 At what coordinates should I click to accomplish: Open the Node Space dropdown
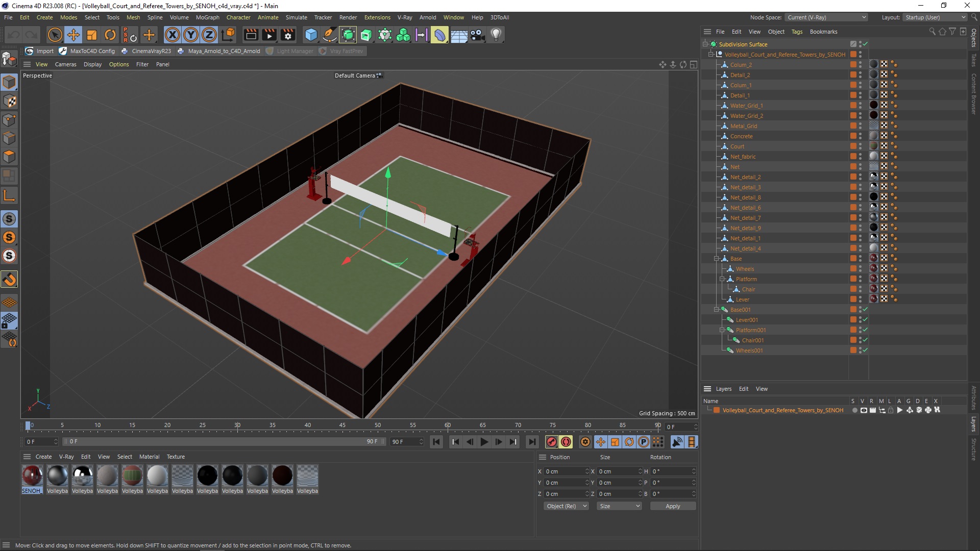(826, 17)
